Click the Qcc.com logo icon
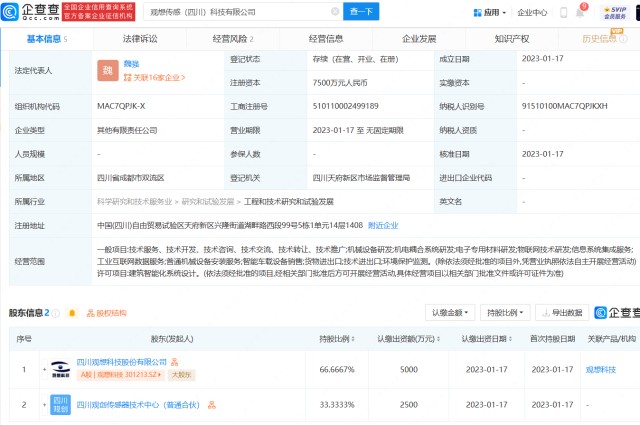 tap(10, 11)
